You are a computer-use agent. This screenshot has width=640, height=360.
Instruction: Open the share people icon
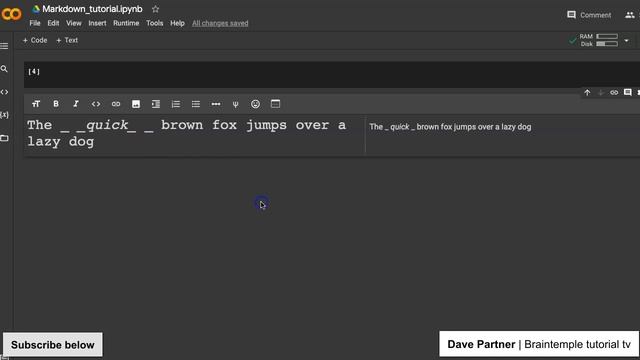pyautogui.click(x=630, y=15)
